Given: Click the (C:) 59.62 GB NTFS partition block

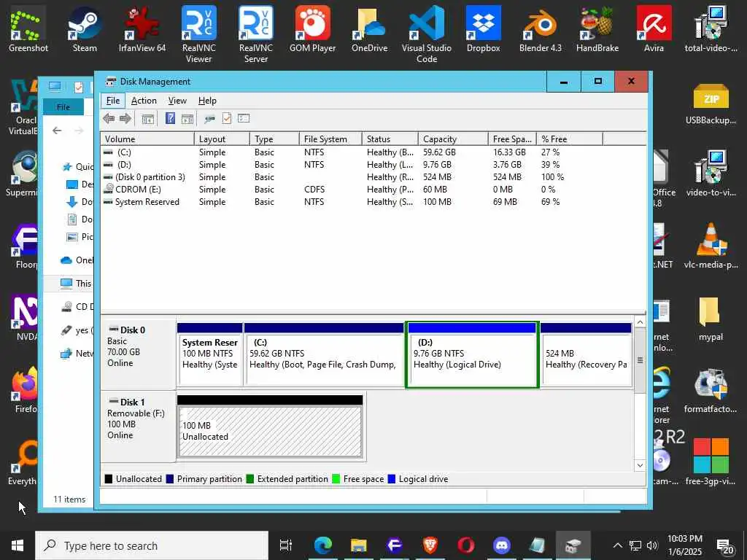Looking at the screenshot, I should point(324,355).
